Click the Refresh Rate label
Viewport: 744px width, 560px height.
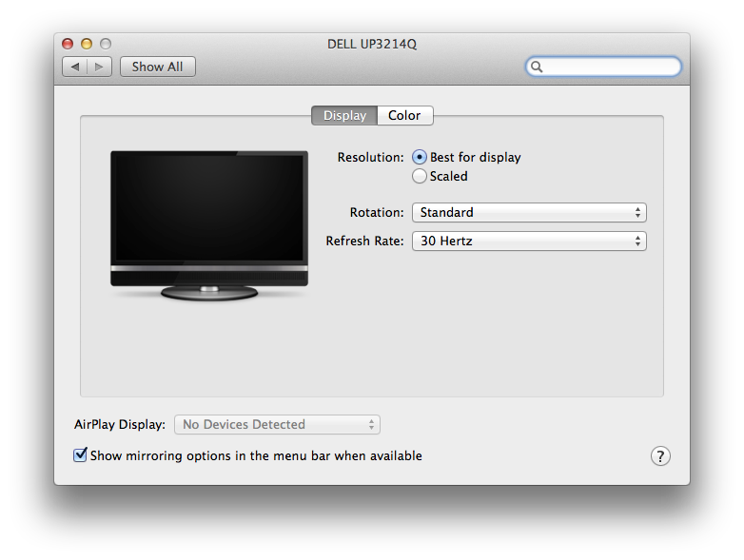coord(364,241)
